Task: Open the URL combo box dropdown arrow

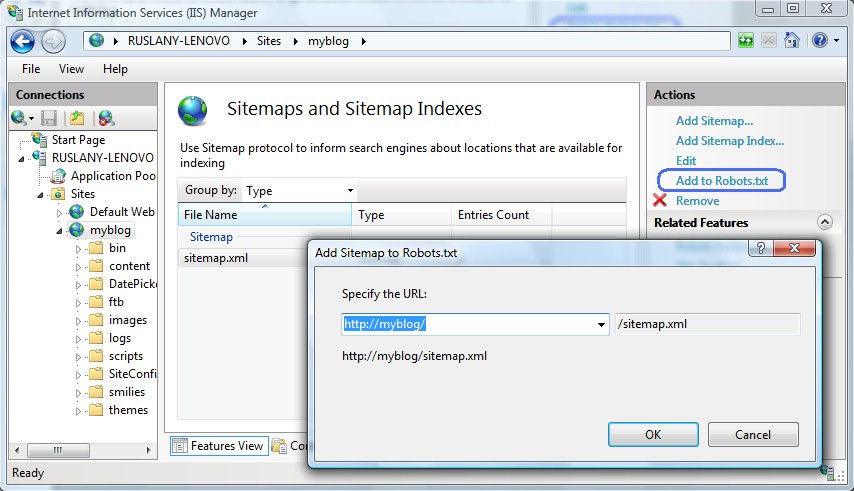Action: 601,324
